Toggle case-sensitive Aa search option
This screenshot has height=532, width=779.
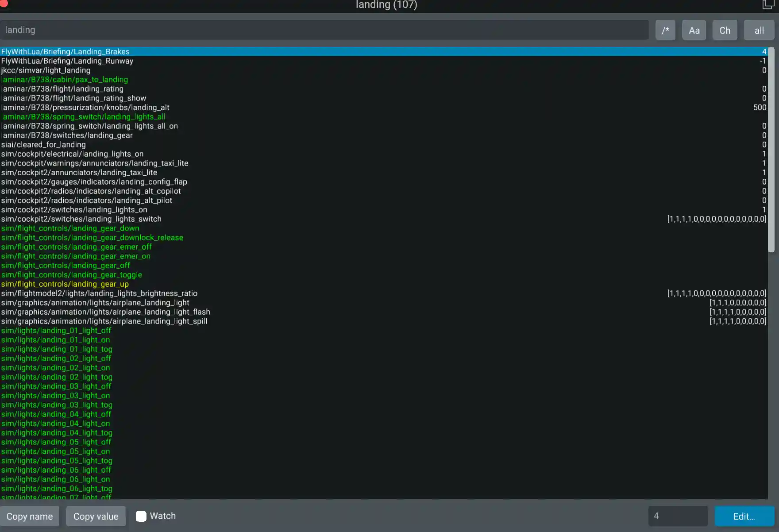coord(694,30)
